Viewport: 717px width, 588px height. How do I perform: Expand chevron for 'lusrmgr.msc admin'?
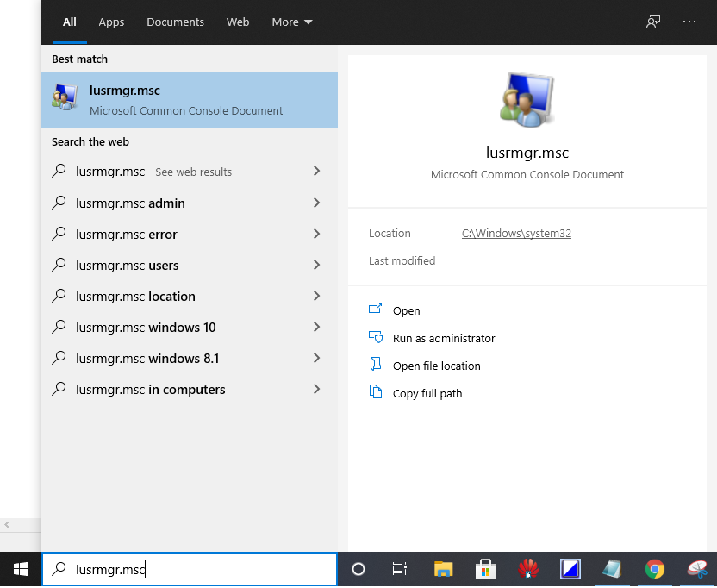coord(316,203)
